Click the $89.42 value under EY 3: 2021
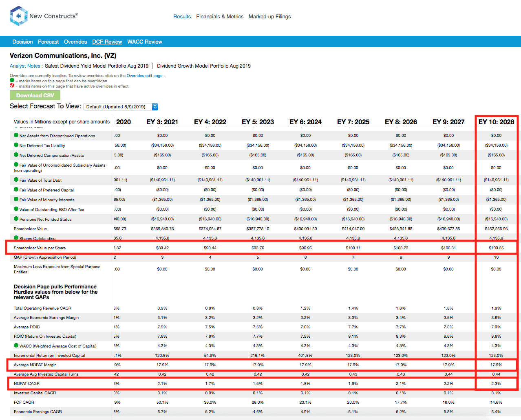Viewport: 521px width, 420px height. [x=162, y=248]
